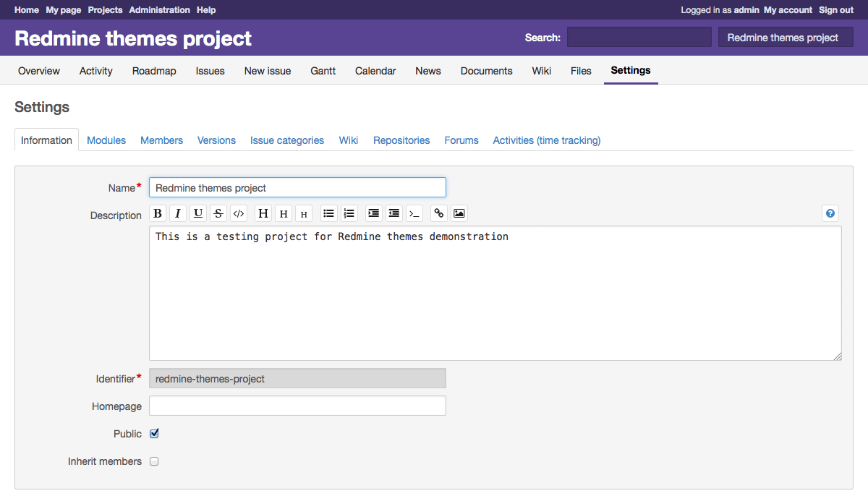Open the Redmine themes project jump dropdown
This screenshot has height=496, width=868.
(x=786, y=38)
